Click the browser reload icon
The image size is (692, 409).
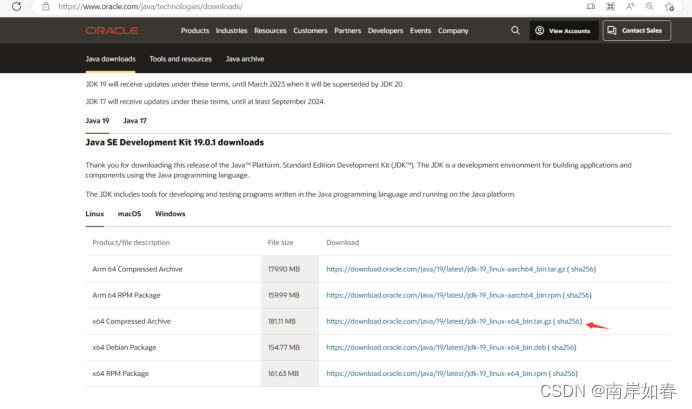[x=16, y=6]
